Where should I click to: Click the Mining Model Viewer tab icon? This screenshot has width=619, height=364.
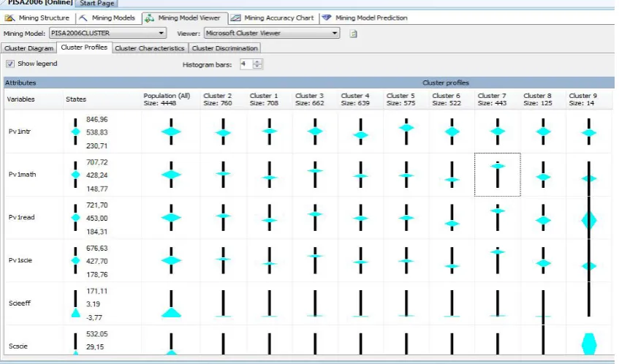click(x=149, y=18)
